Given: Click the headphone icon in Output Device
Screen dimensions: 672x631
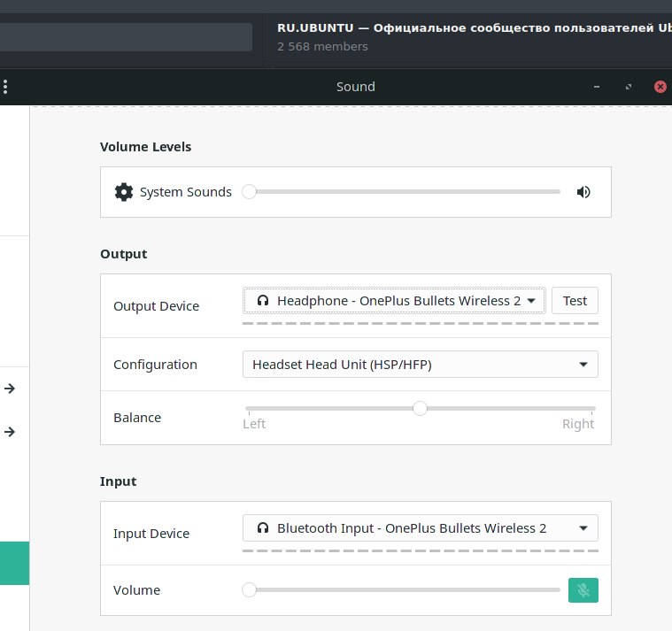Looking at the screenshot, I should pyautogui.click(x=263, y=300).
